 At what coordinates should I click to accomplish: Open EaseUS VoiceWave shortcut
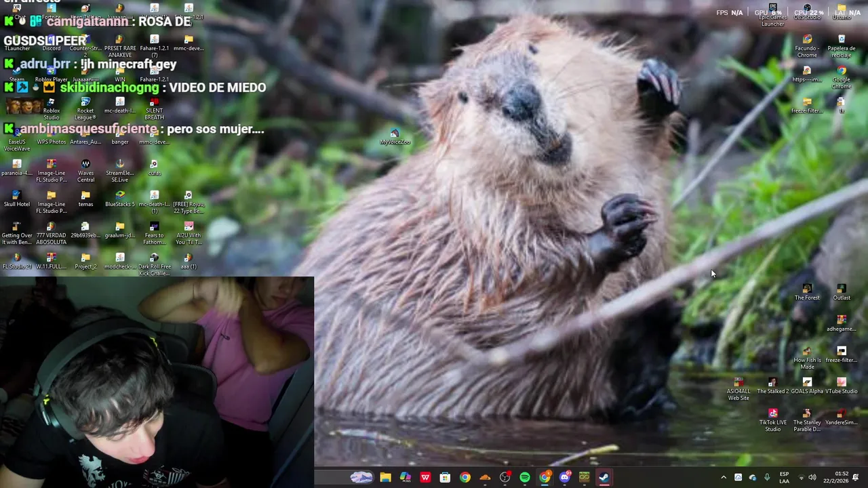point(17,140)
